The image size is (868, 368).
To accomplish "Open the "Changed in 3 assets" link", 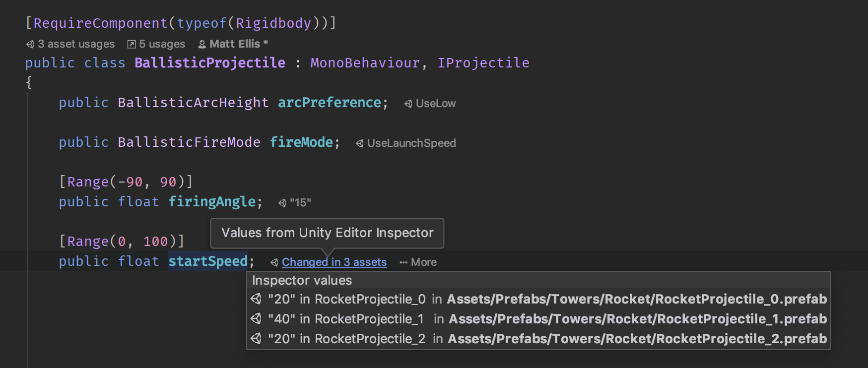I will click(334, 262).
